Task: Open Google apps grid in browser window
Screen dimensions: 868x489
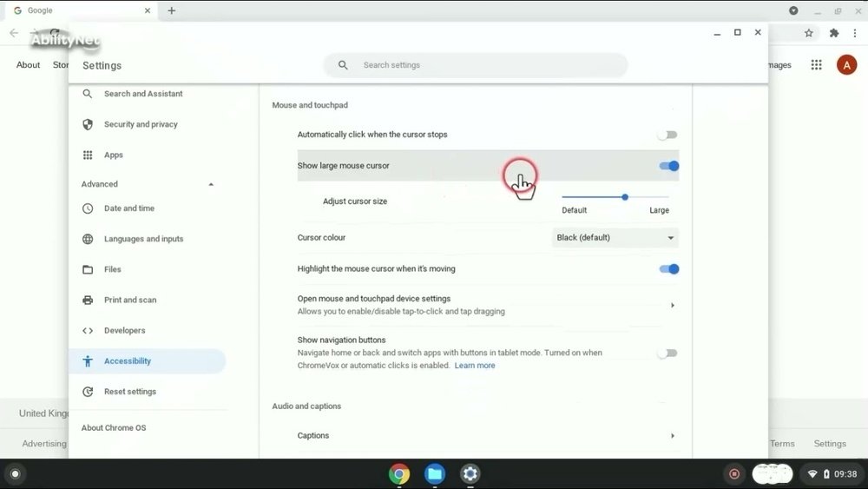Action: 817,65
